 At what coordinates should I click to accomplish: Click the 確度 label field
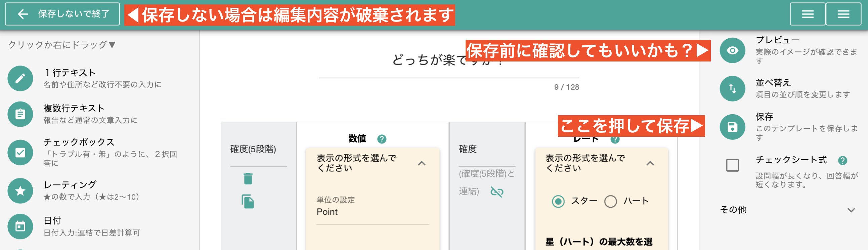tap(486, 149)
